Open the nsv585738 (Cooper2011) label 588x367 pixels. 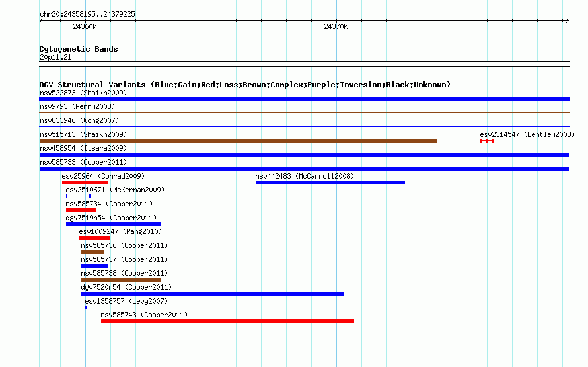pos(124,273)
